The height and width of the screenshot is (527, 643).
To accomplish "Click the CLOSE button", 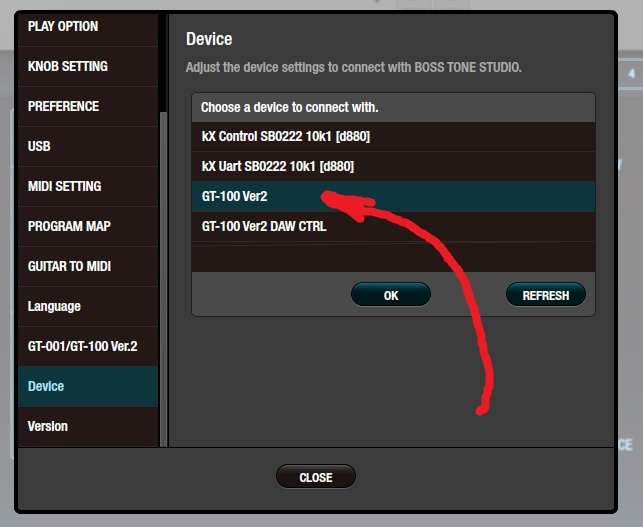I will point(316,477).
